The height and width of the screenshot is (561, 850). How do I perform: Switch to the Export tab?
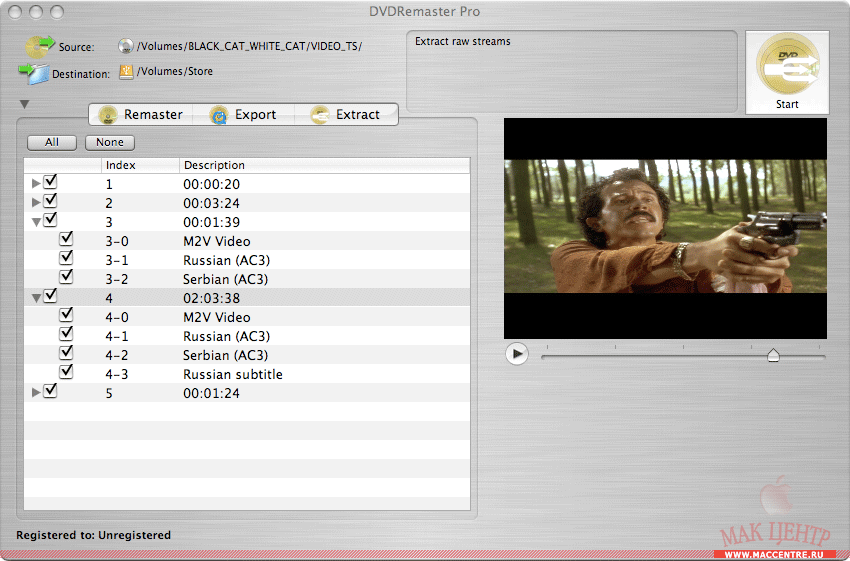(243, 114)
